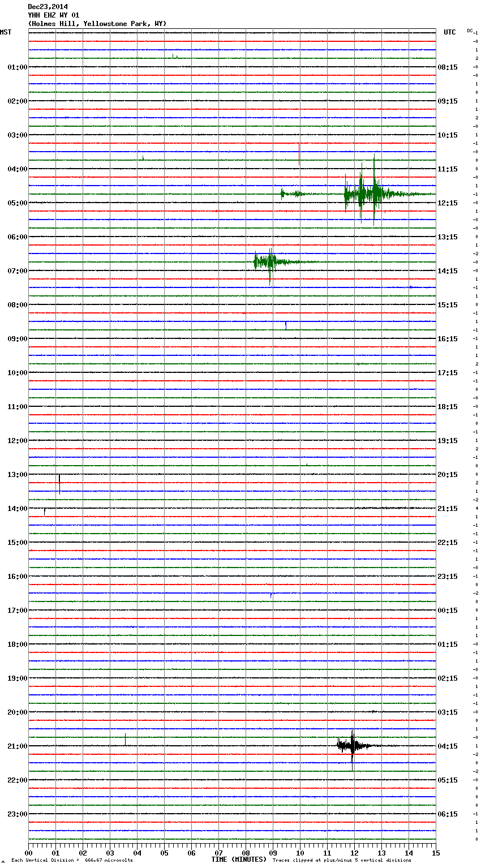
Task: Click the "20:00" MST time label
Action: pyautogui.click(x=18, y=712)
